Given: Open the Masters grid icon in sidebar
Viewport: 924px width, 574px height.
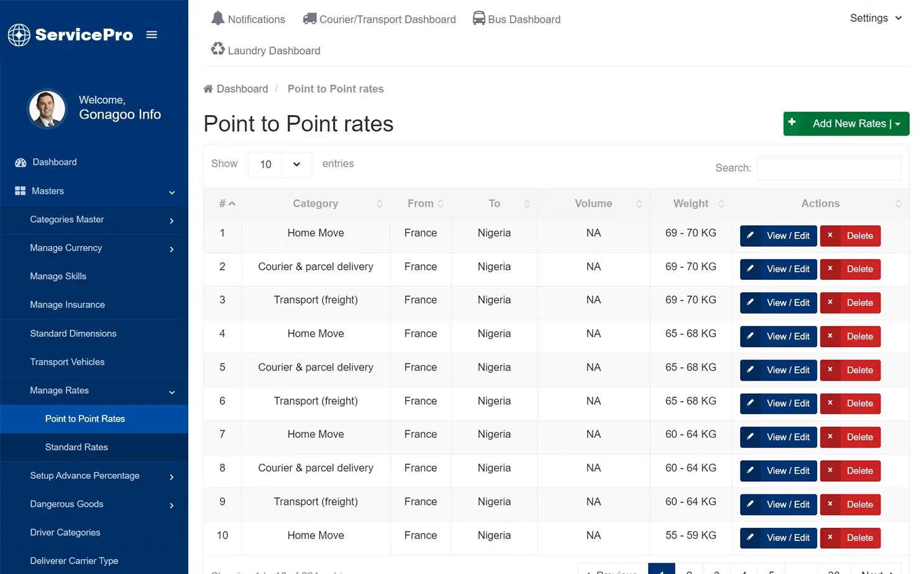Looking at the screenshot, I should [19, 191].
